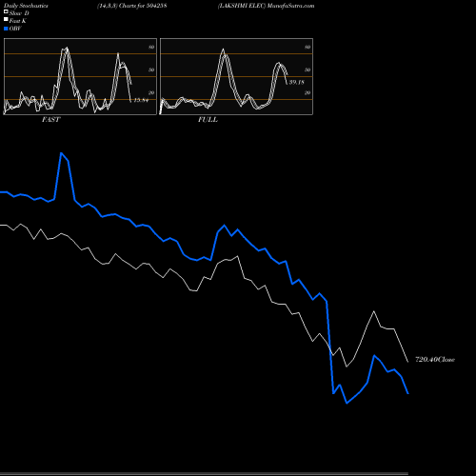
Task: Click the '(LAKSHMI ELEC) MunafaSutra.com' text
Action: pyautogui.click(x=266, y=6)
